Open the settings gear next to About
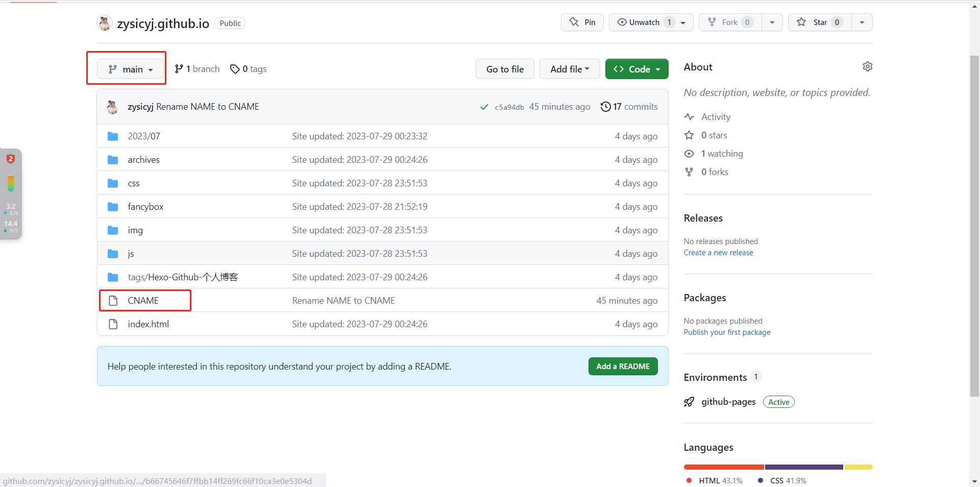Image resolution: width=980 pixels, height=487 pixels. (x=868, y=66)
